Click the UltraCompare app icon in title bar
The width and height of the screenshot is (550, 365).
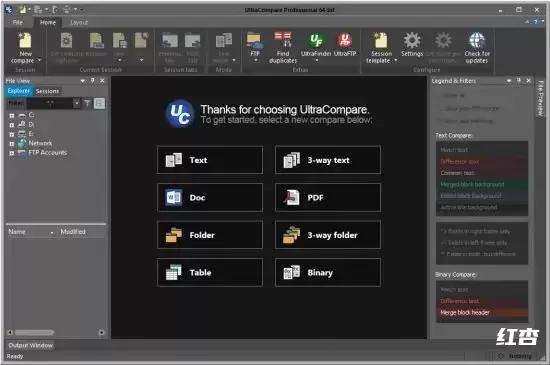[x=9, y=10]
